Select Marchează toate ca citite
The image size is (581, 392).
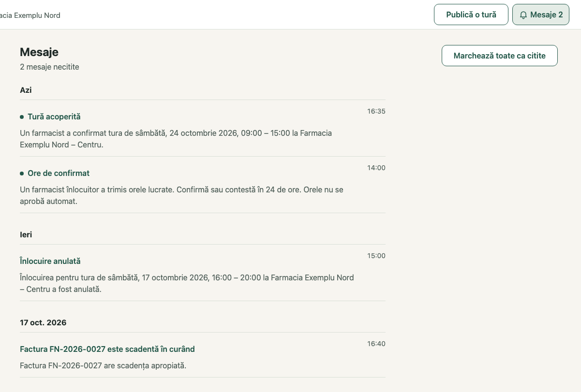500,56
